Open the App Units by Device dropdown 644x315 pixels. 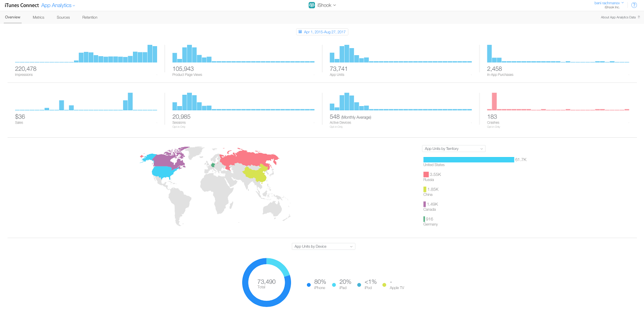(x=323, y=246)
